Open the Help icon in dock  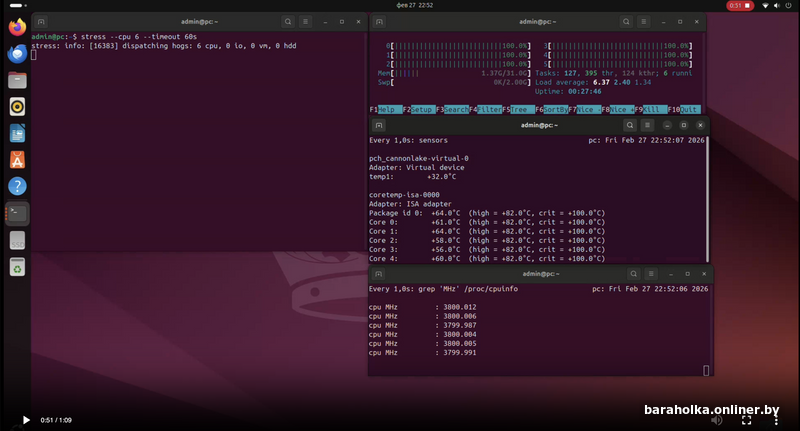pos(17,186)
